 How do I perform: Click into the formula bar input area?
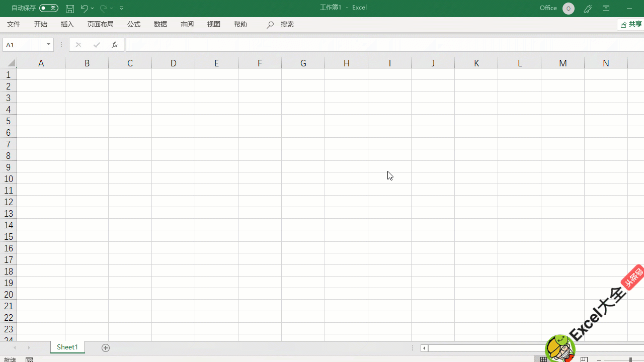[x=385, y=45]
